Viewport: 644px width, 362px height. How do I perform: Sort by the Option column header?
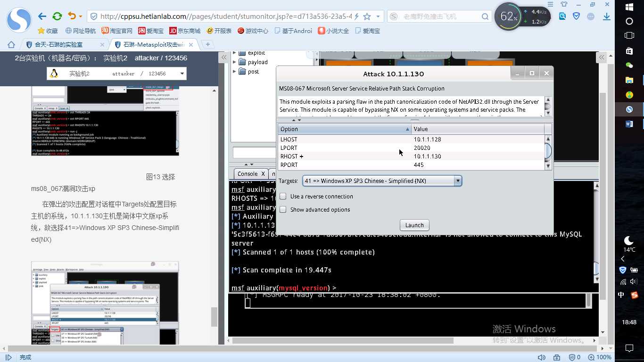coord(345,129)
